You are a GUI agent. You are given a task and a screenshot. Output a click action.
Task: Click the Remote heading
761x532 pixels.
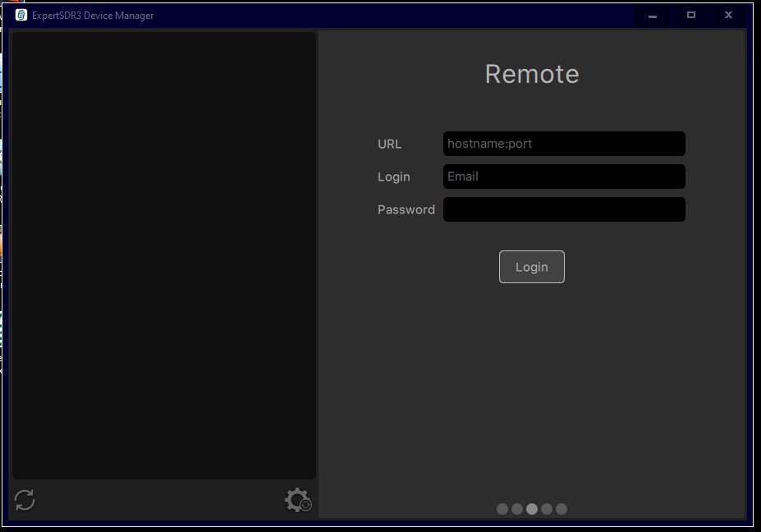click(x=532, y=74)
